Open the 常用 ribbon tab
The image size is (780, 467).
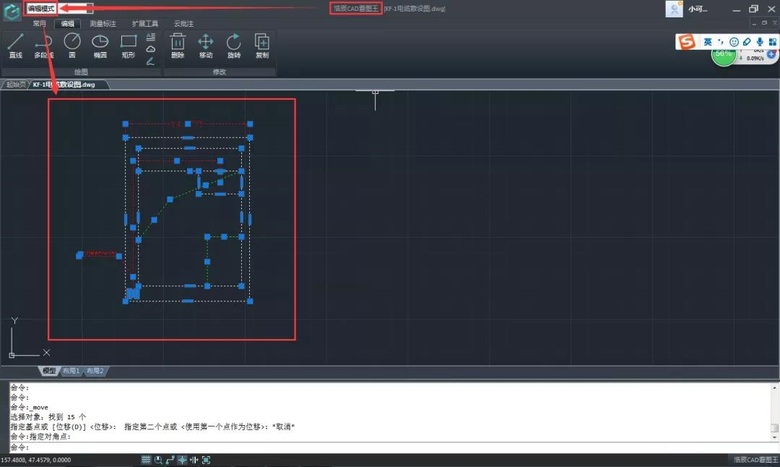point(39,22)
